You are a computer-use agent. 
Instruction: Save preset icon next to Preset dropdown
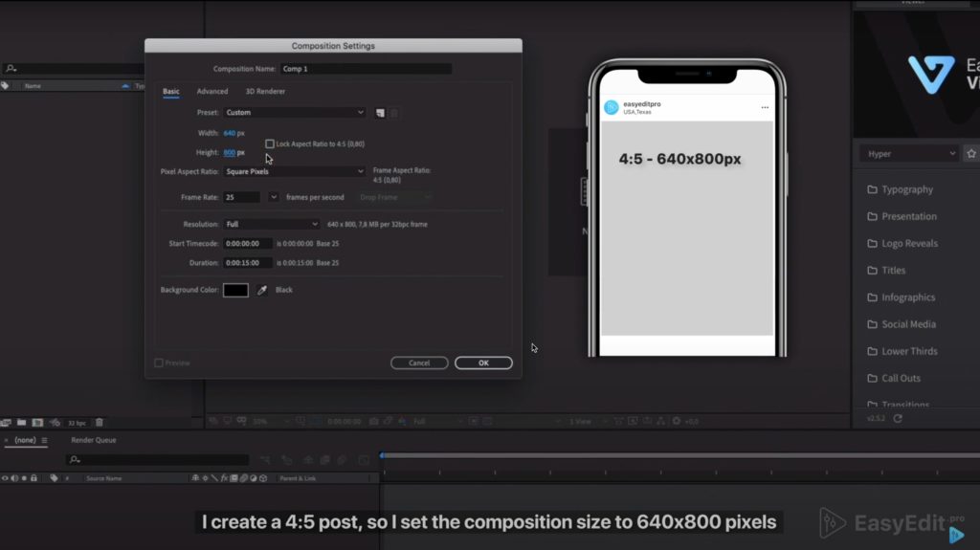tap(380, 113)
